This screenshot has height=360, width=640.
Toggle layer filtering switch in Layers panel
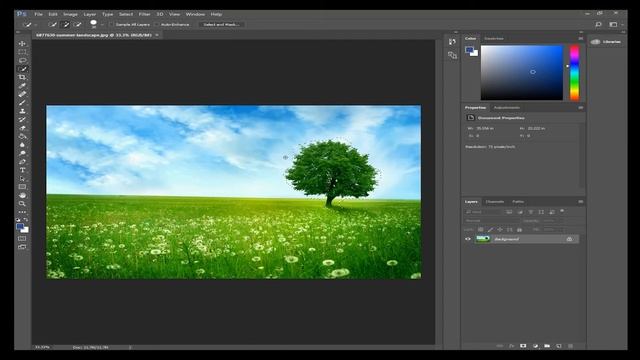[562, 211]
